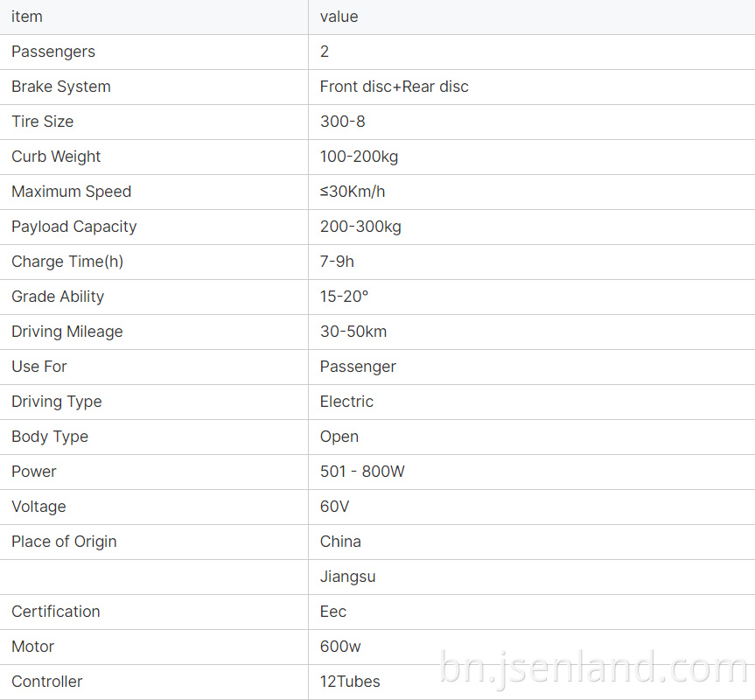Click the 60V voltage value

click(334, 507)
